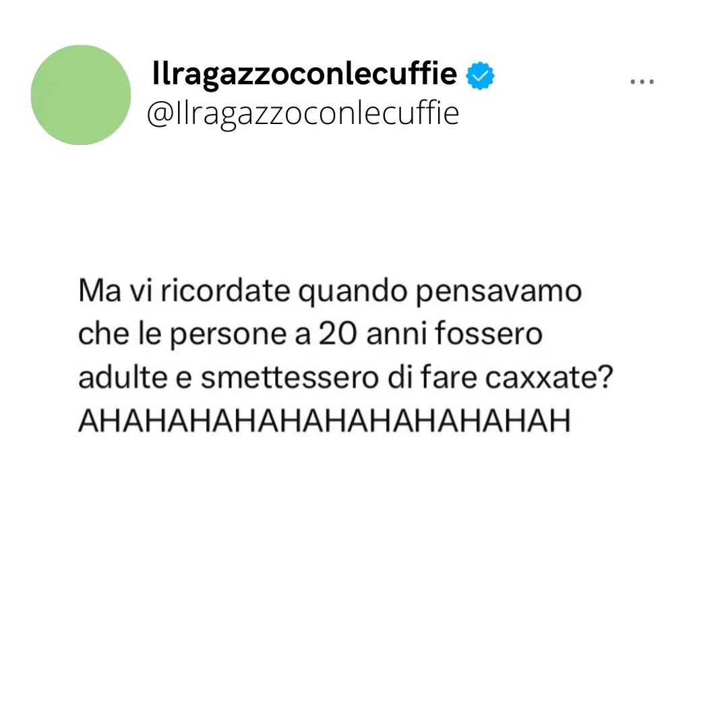Click the word "ricordate" in the tweet
This screenshot has height=728, width=728.
click(x=225, y=291)
